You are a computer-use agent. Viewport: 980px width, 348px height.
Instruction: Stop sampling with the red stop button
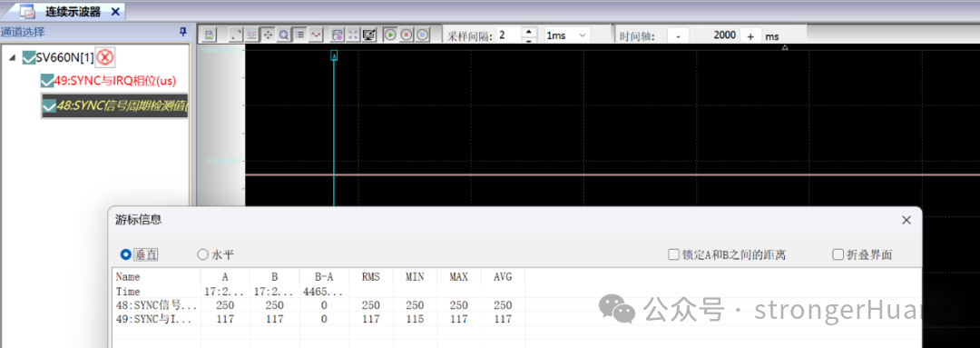(407, 35)
